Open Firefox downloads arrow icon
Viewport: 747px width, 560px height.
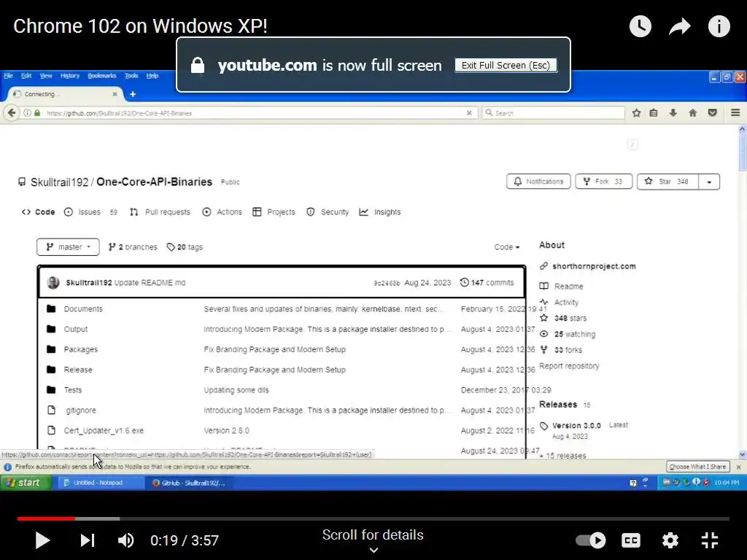(673, 113)
